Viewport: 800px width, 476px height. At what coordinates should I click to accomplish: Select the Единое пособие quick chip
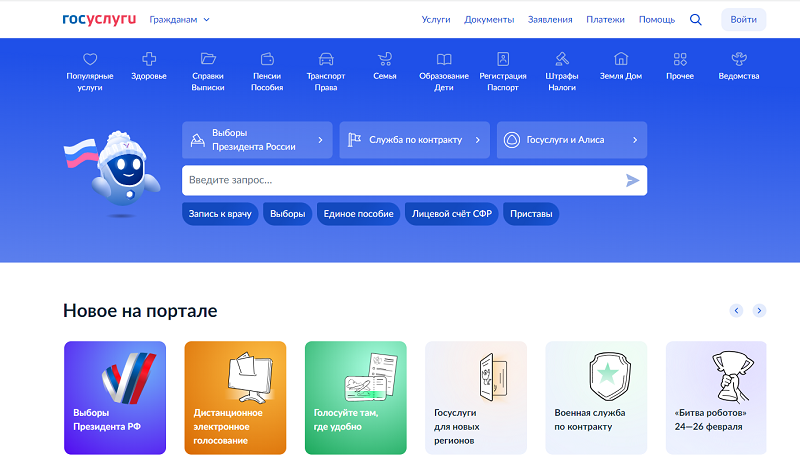point(358,214)
